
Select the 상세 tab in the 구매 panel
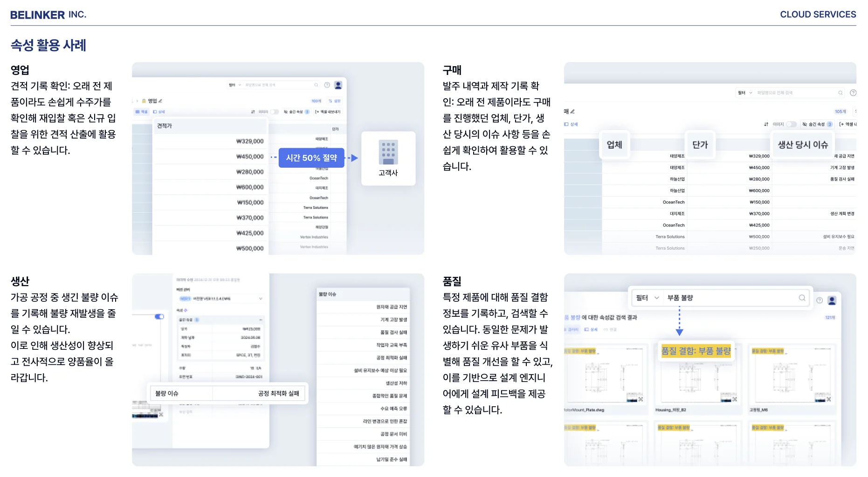[x=571, y=124]
